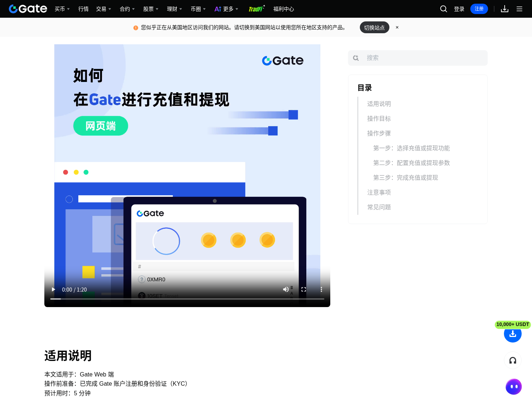Close the region notice banner
Image resolution: width=532 pixels, height=406 pixels.
[x=397, y=27]
